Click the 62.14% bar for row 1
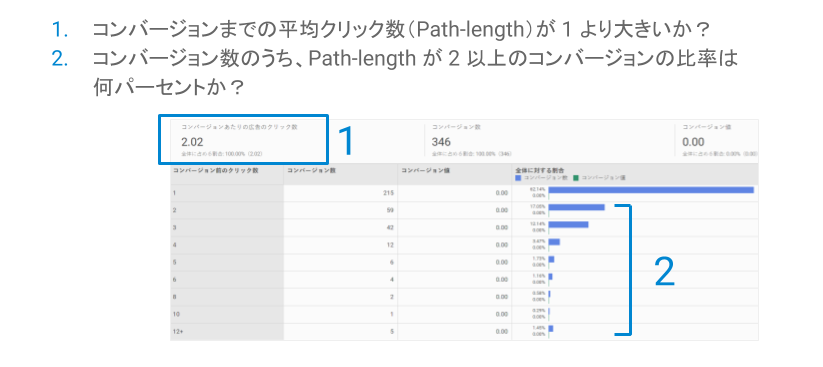 click(x=651, y=190)
